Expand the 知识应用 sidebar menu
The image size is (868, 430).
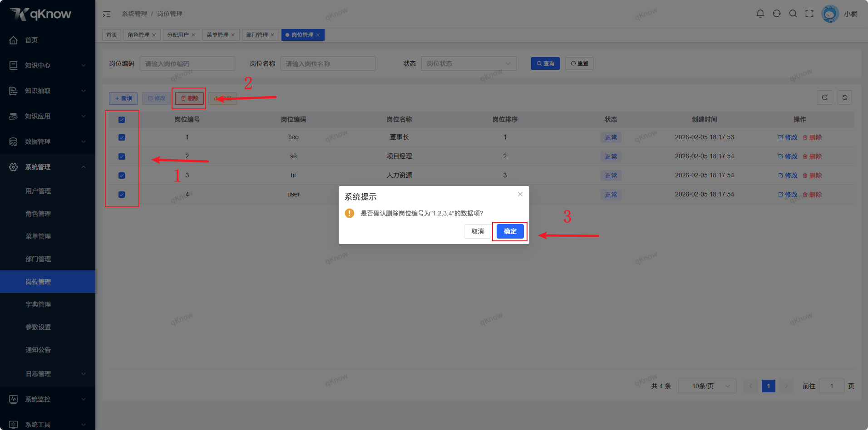tap(48, 116)
